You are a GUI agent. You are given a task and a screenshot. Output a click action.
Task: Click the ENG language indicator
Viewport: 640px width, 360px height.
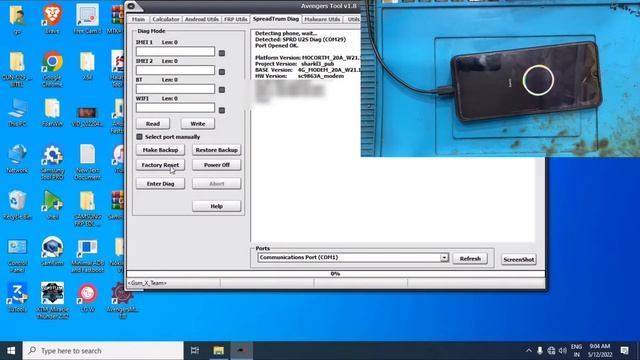tap(576, 347)
